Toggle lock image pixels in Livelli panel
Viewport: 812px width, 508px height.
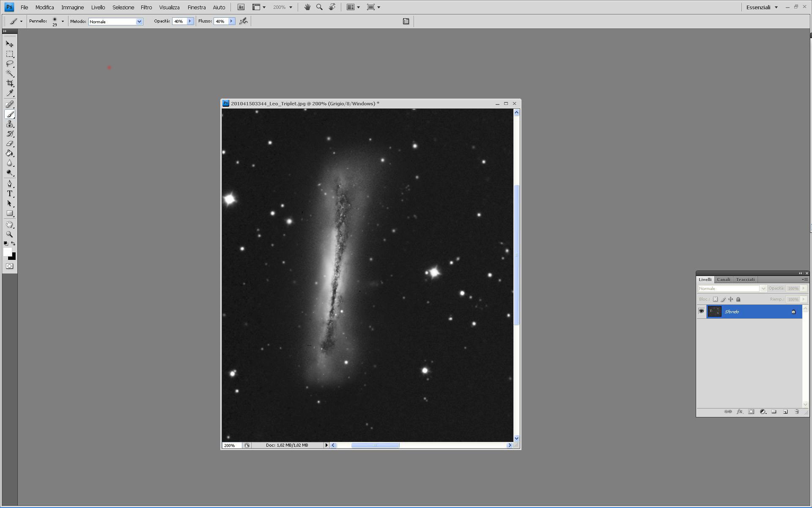click(x=723, y=299)
